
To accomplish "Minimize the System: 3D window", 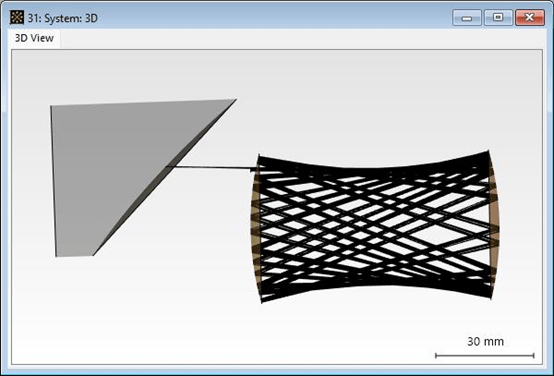I will tap(467, 18).
